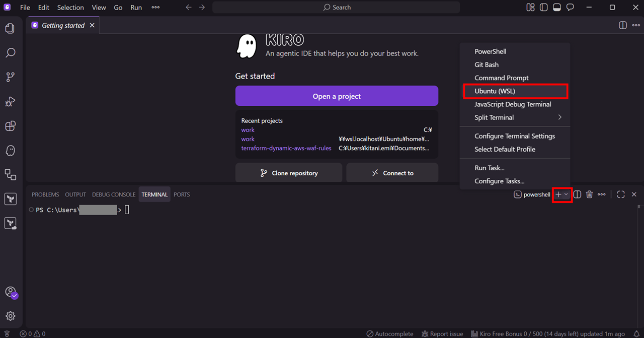Toggle the primary side bar layout

coord(543,8)
